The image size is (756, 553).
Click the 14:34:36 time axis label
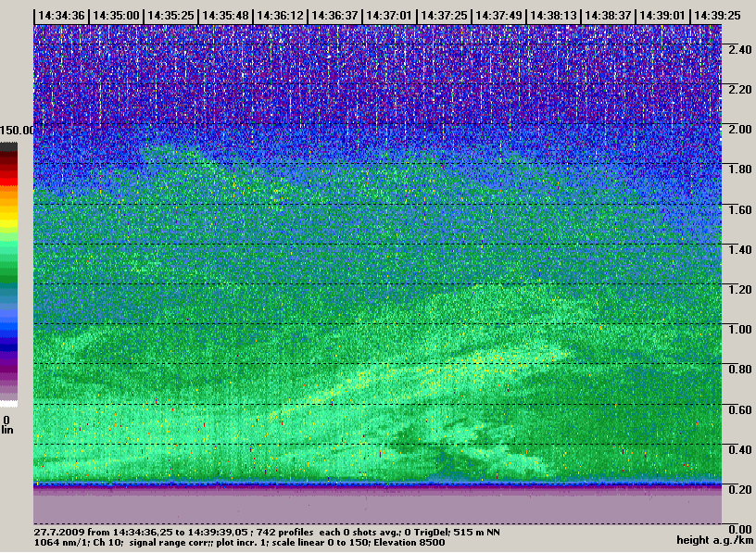tap(61, 16)
